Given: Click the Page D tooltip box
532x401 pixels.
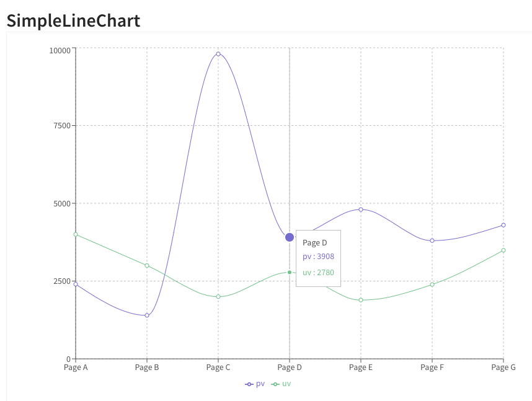Looking at the screenshot, I should pos(318,258).
